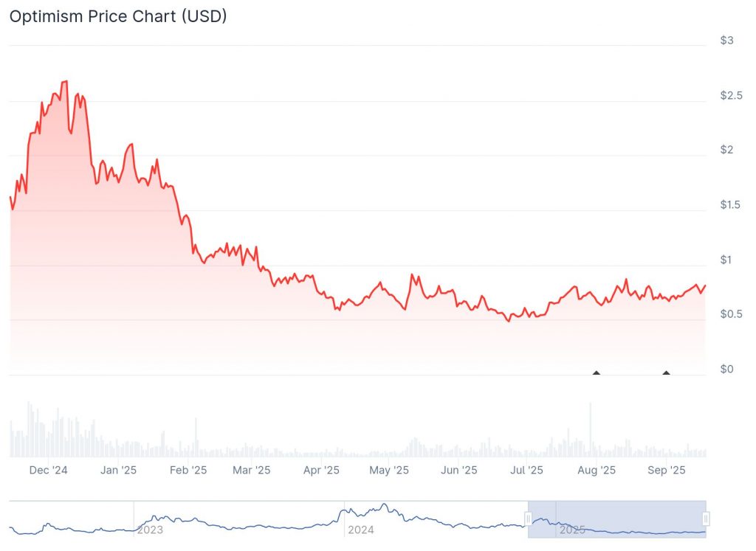Click the May '25 date axis label
The height and width of the screenshot is (551, 756).
(x=389, y=470)
